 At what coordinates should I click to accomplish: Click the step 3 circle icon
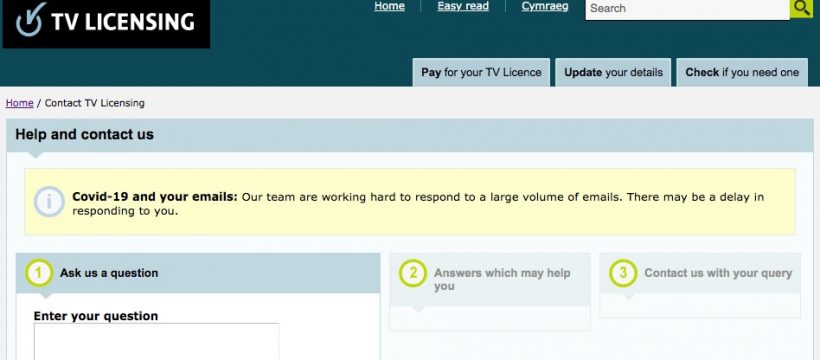click(x=623, y=273)
